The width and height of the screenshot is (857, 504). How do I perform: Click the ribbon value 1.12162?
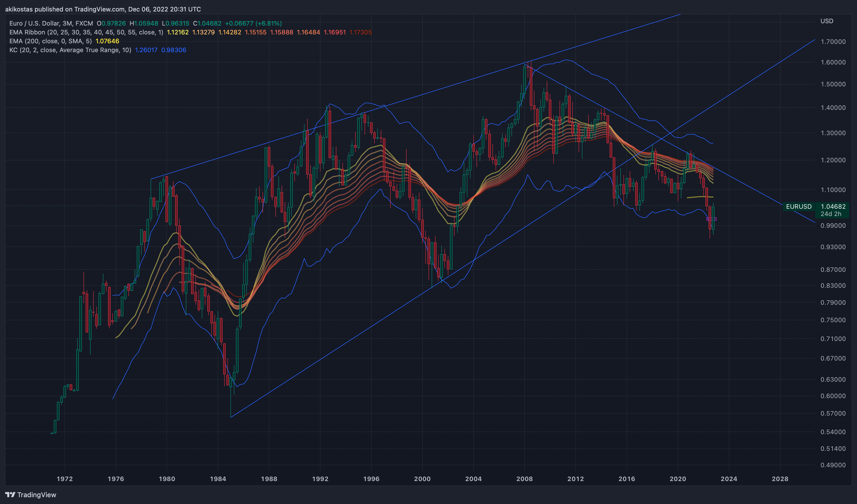tap(178, 32)
